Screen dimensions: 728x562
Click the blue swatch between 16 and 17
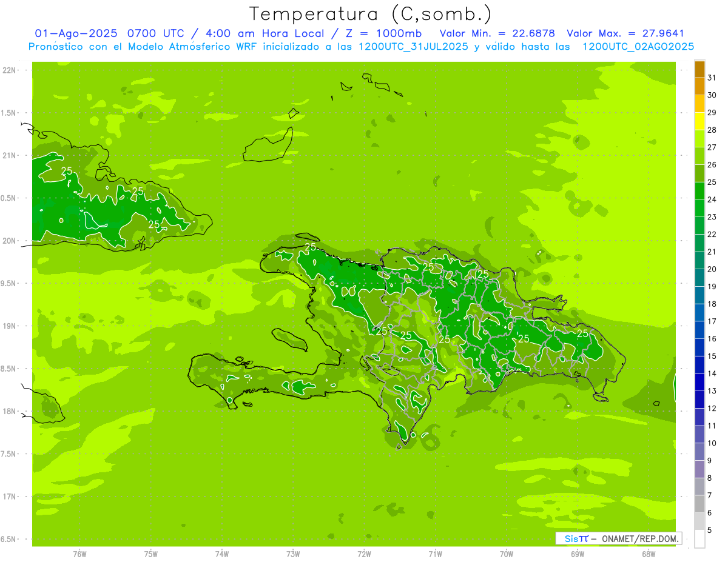point(699,330)
